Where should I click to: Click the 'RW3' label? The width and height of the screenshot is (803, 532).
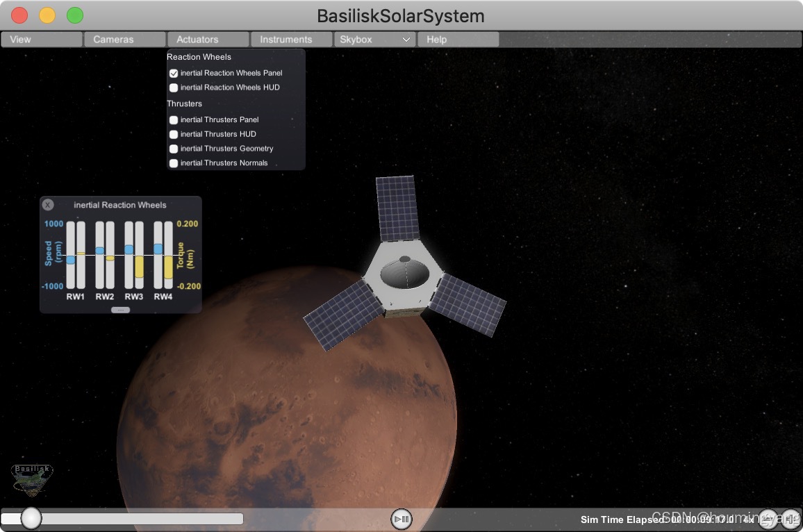tap(133, 297)
